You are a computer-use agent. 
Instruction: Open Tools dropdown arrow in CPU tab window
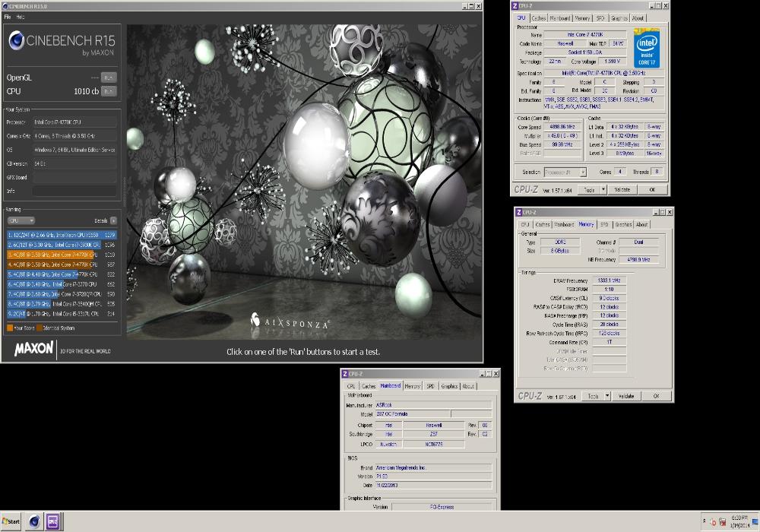coord(603,189)
